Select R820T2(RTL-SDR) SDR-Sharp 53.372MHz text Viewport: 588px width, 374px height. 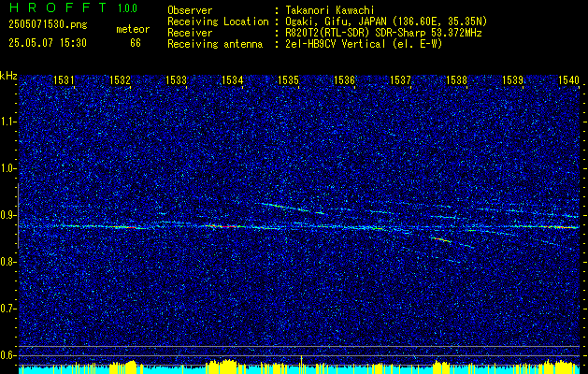coord(383,33)
